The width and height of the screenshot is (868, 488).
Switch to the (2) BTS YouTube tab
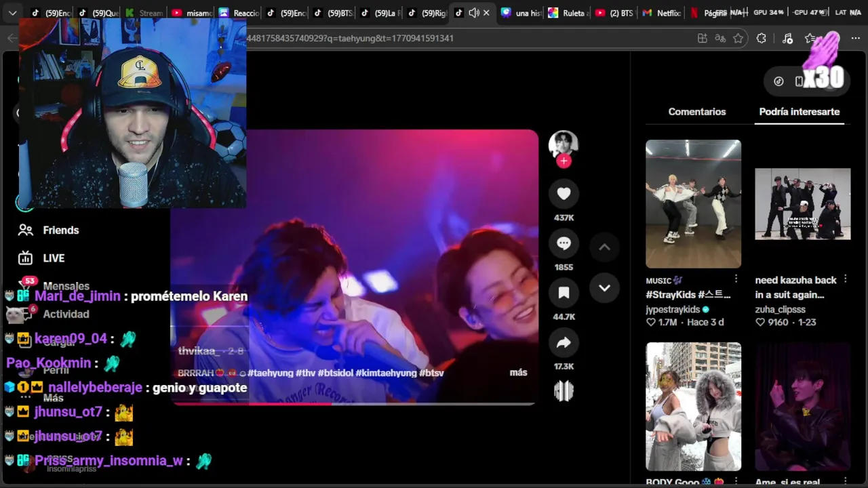(614, 13)
